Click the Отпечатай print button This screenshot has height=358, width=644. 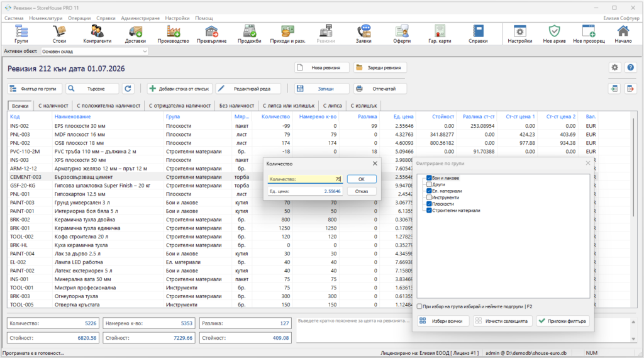pos(380,88)
